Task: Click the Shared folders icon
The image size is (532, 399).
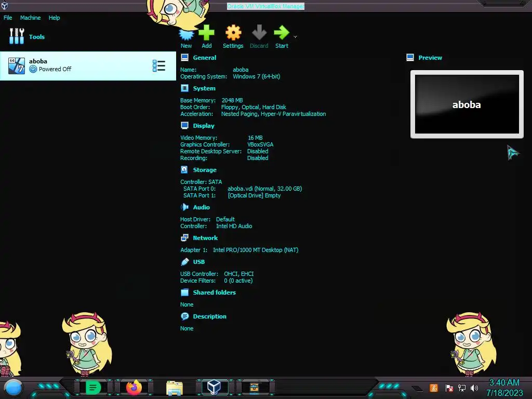Action: click(184, 292)
